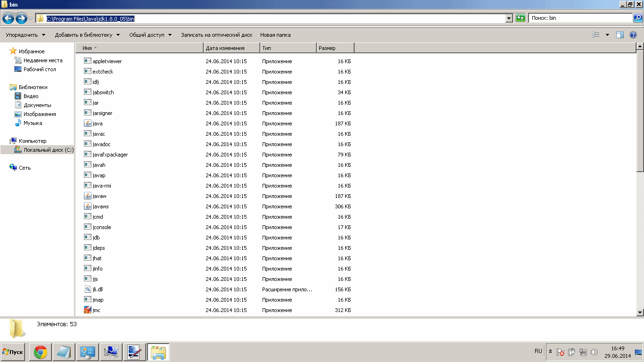
Task: Click the Action Center flag tray icon
Action: pos(561,352)
